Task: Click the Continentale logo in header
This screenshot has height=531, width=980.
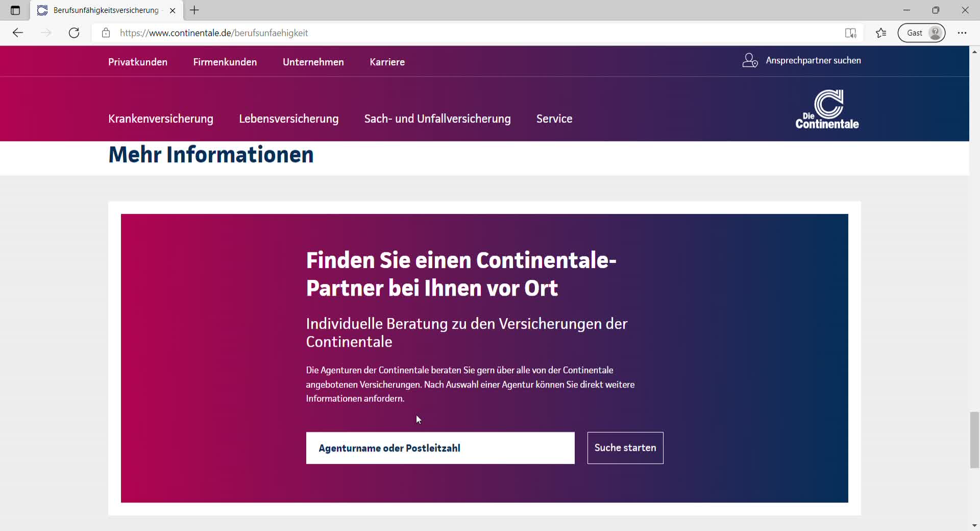Action: coord(827,109)
